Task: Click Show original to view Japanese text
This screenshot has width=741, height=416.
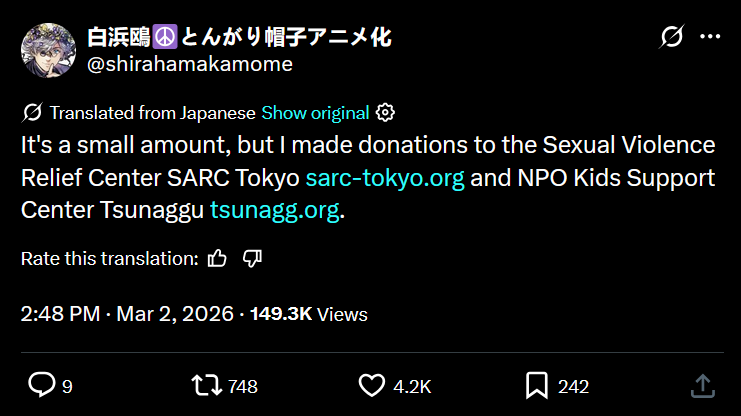Action: (x=315, y=112)
